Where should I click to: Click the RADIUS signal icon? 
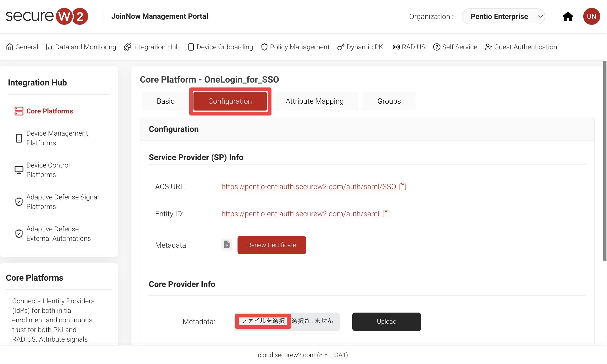(x=396, y=47)
